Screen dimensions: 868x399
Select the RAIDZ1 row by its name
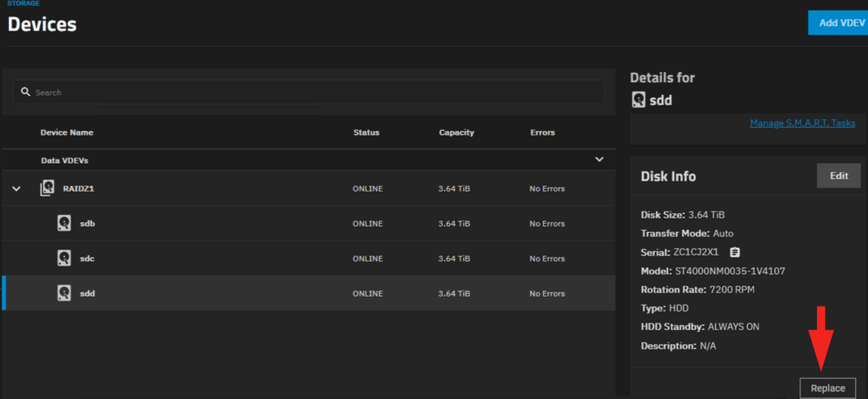[78, 189]
